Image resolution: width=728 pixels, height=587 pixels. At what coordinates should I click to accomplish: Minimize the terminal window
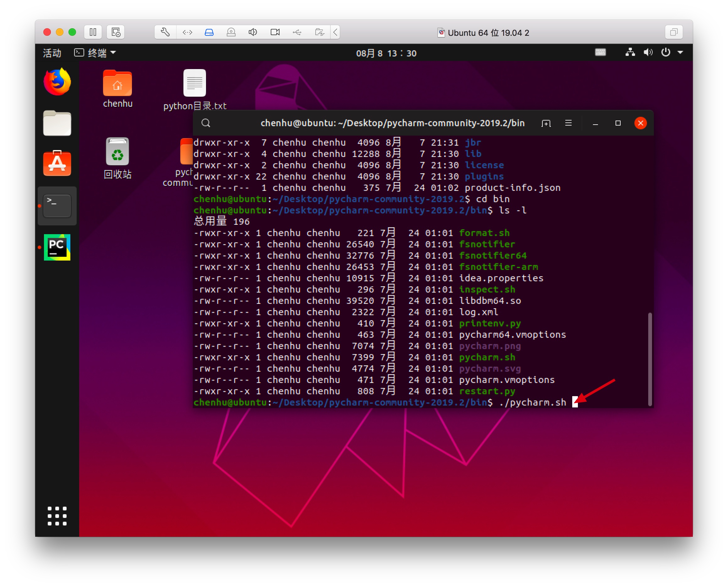point(595,123)
